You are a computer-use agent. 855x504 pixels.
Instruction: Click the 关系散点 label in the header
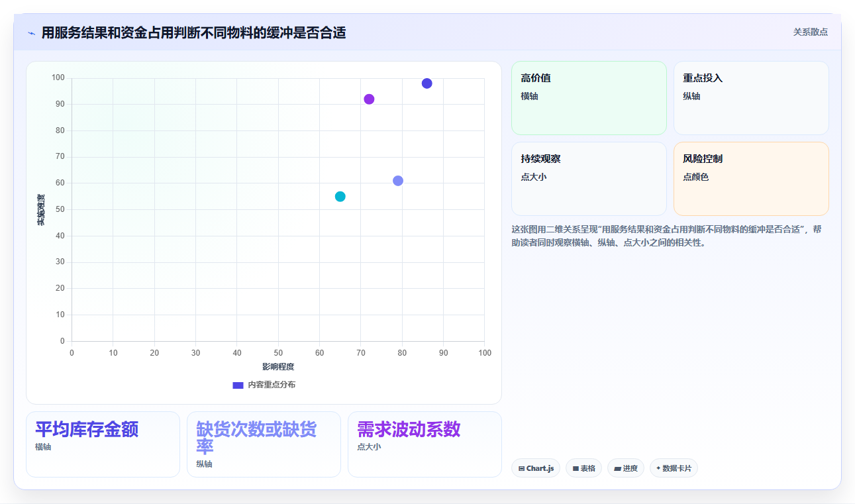click(810, 32)
